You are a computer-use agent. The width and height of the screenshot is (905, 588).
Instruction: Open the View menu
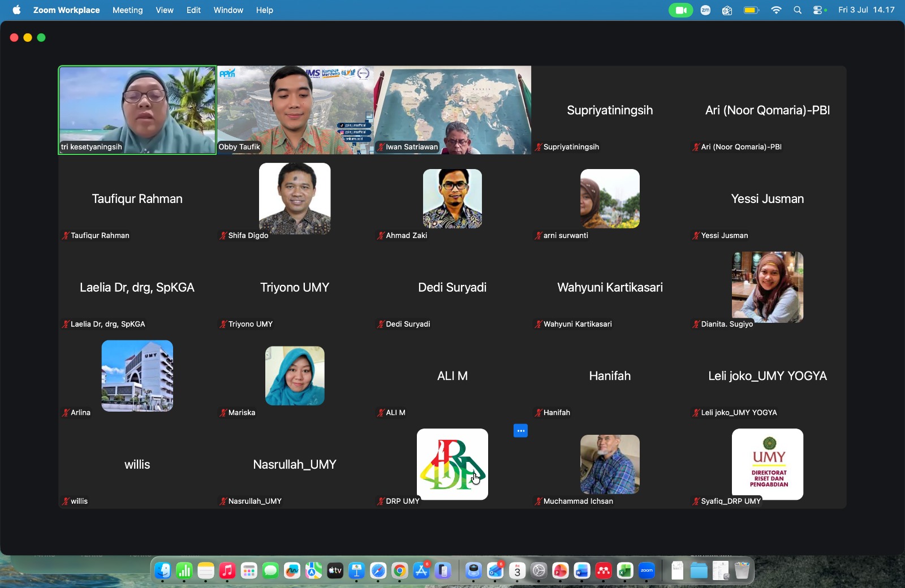pos(165,10)
